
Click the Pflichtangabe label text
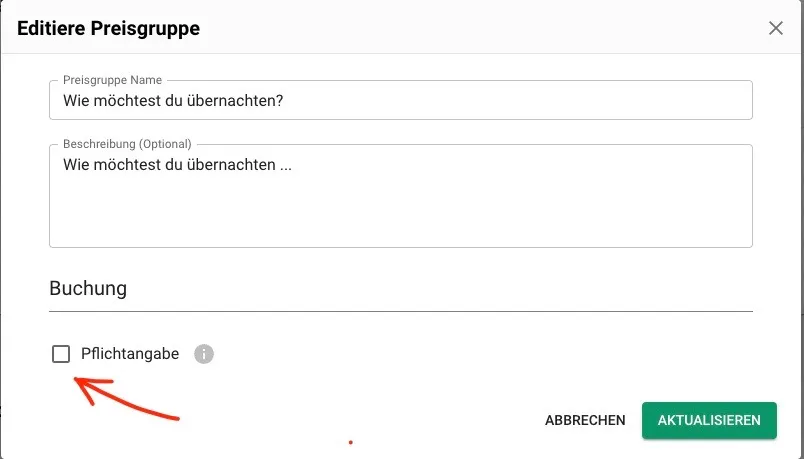[130, 354]
